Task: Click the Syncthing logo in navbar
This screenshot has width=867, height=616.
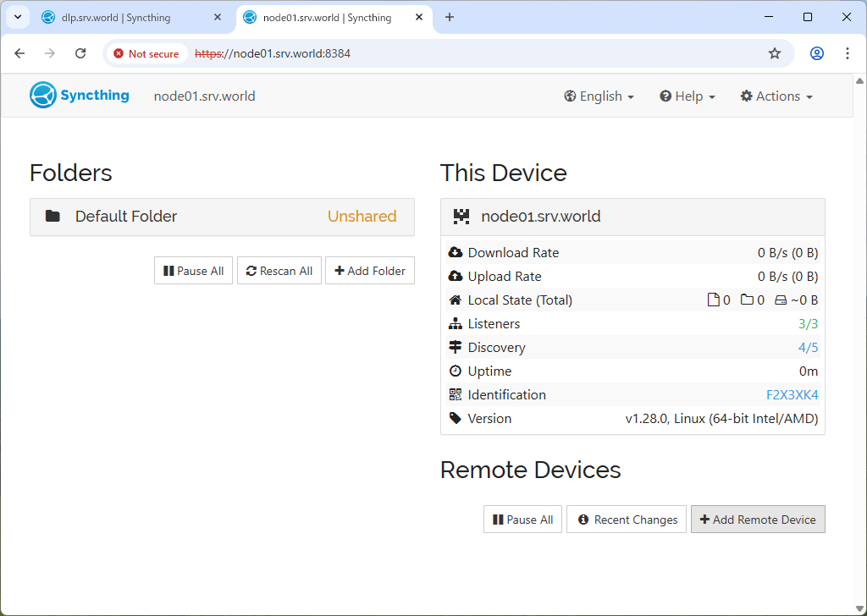Action: (x=80, y=96)
